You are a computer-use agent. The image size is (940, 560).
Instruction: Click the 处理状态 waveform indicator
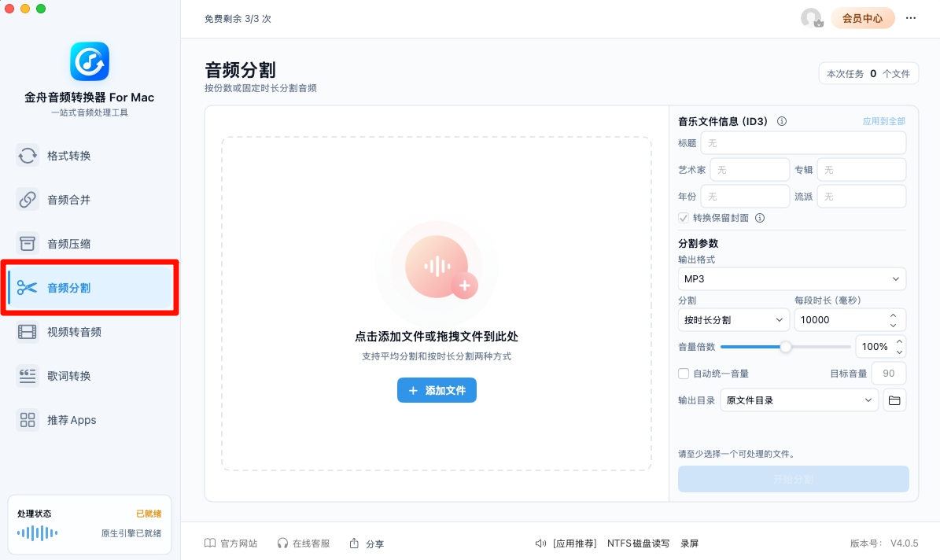37,532
